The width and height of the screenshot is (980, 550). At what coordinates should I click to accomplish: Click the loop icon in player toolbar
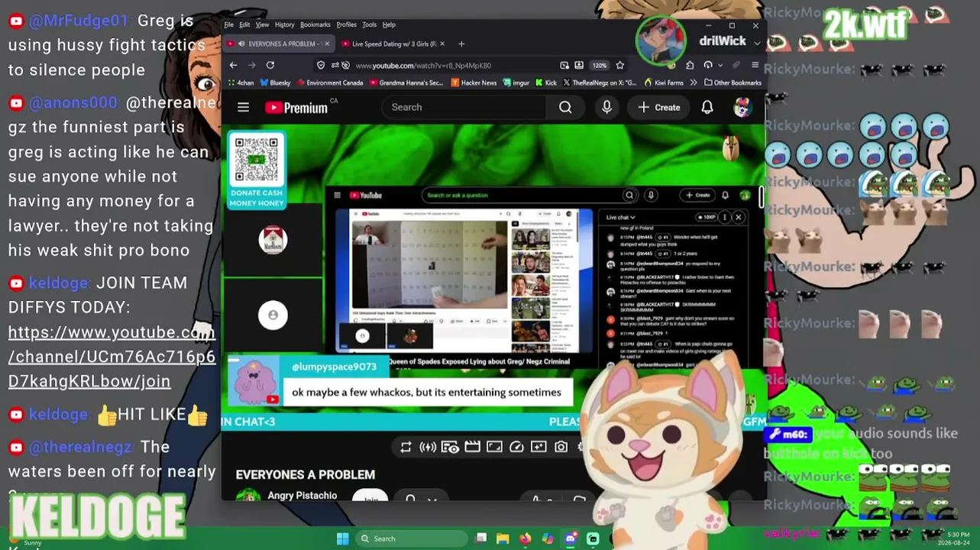[x=406, y=447]
